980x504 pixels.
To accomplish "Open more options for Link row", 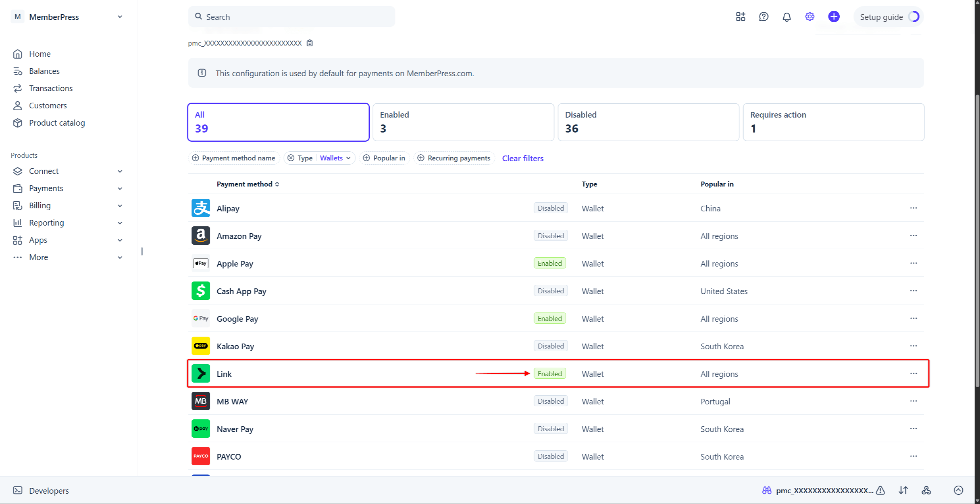I will [913, 373].
